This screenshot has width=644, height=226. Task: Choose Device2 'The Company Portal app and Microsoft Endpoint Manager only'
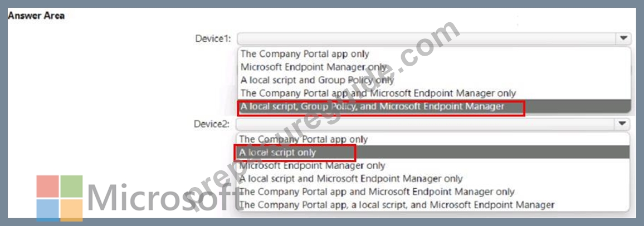pyautogui.click(x=377, y=191)
